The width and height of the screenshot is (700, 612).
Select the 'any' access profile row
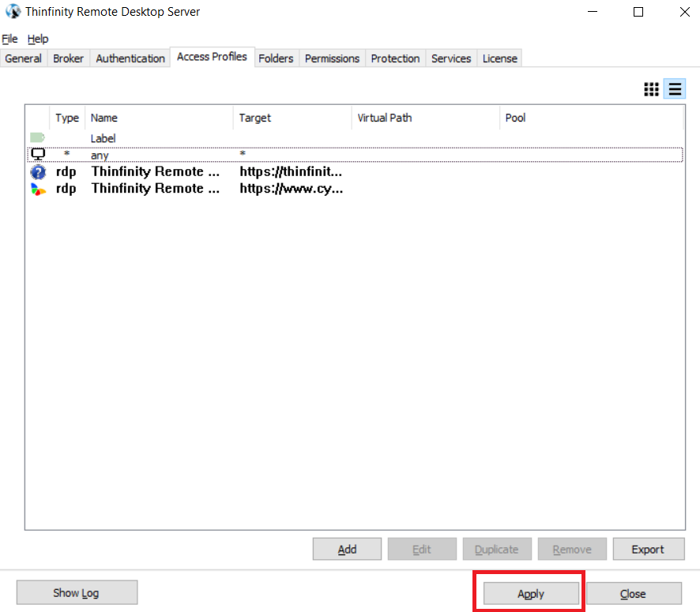[x=237, y=155]
